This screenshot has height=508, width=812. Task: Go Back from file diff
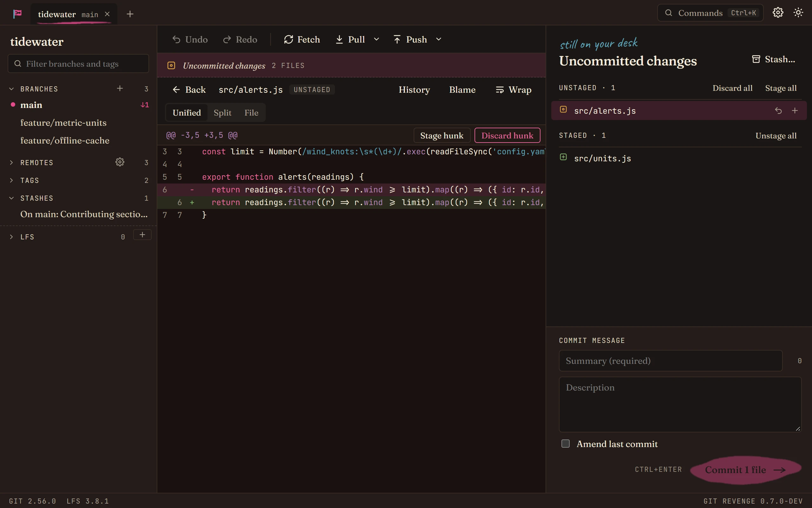[x=189, y=90]
